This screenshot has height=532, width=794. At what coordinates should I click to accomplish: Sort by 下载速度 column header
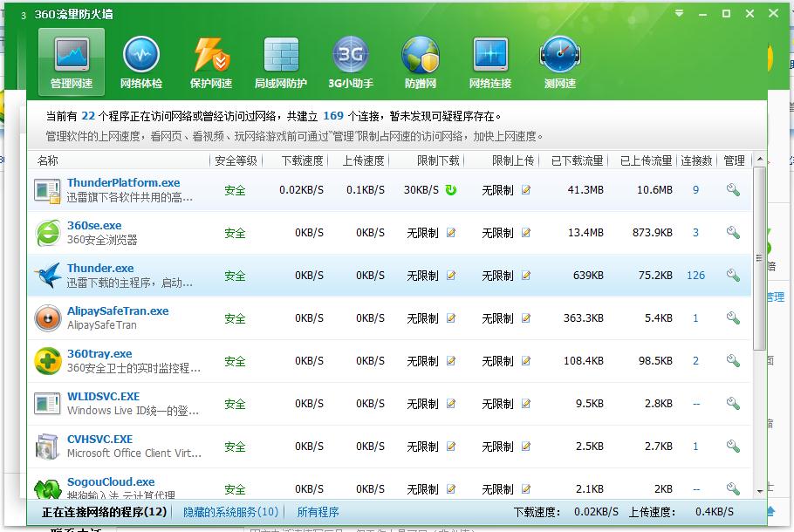point(302,160)
